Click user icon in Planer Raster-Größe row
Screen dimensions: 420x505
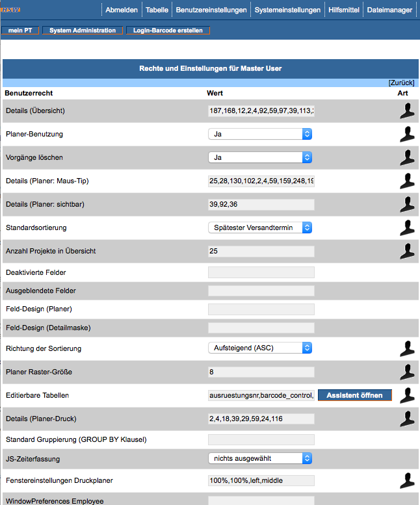407,372
